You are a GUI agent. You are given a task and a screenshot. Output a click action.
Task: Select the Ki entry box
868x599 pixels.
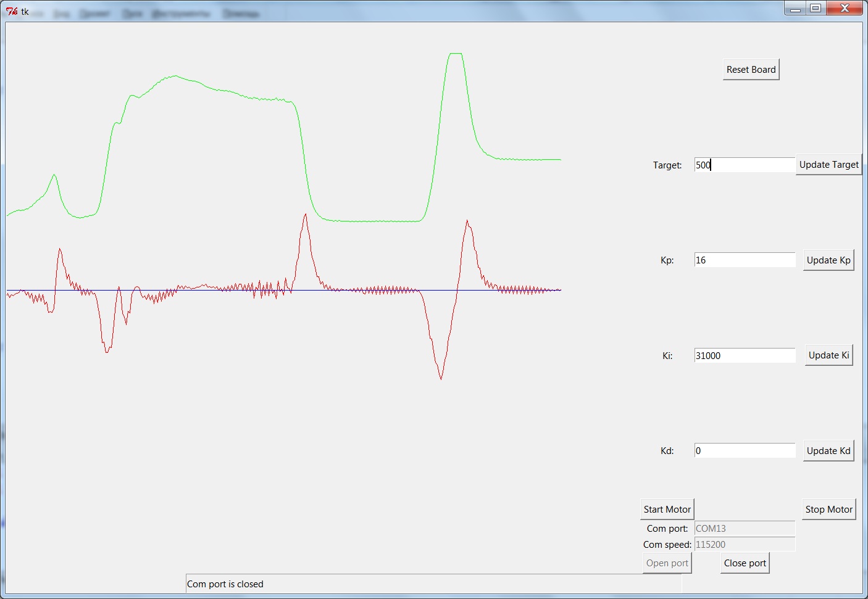point(744,356)
